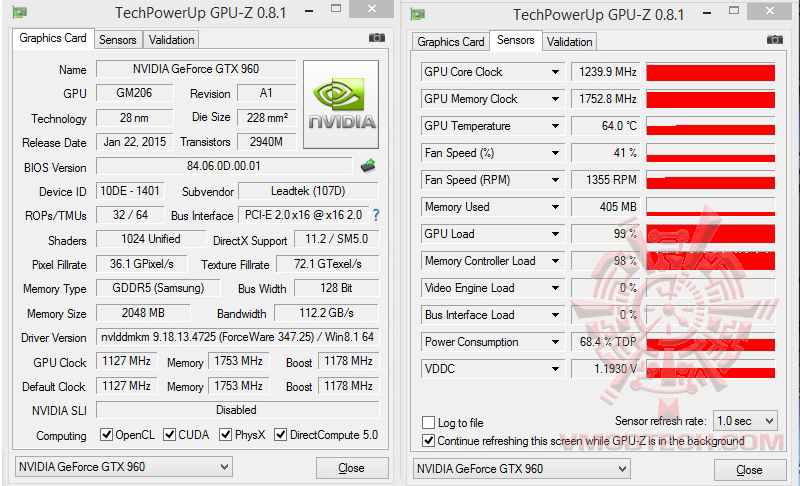Click the 228 mm² die size field
The width and height of the screenshot is (800, 486).
click(267, 118)
